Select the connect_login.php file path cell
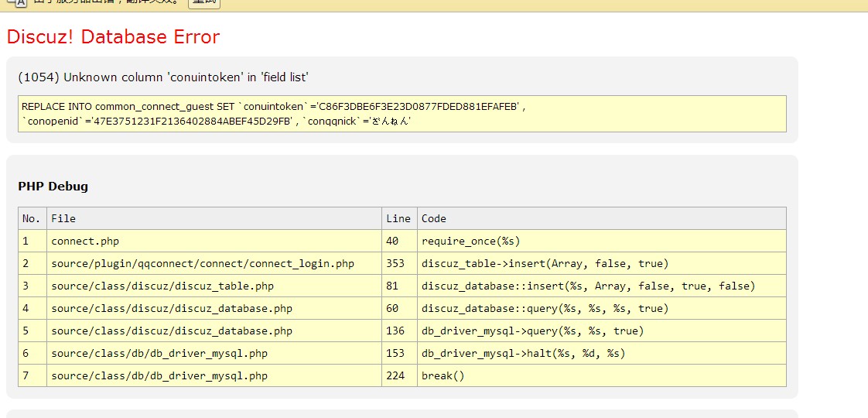This screenshot has height=418, width=868. point(203,263)
